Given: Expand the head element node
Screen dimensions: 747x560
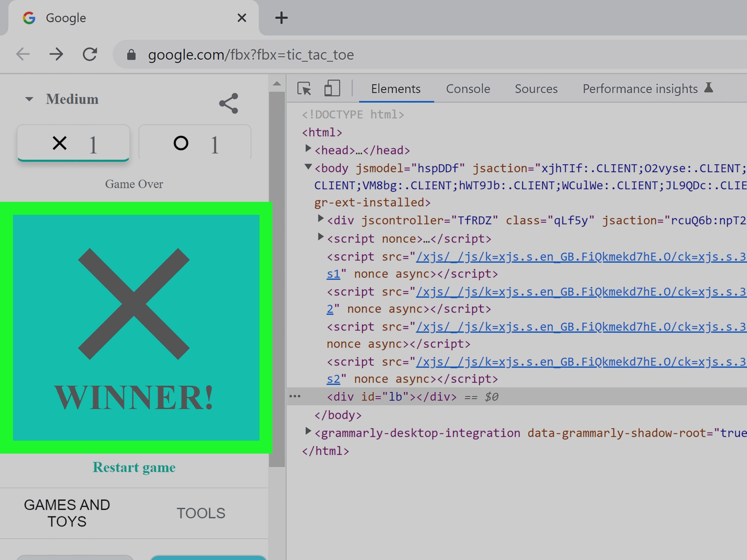Looking at the screenshot, I should pyautogui.click(x=308, y=148).
